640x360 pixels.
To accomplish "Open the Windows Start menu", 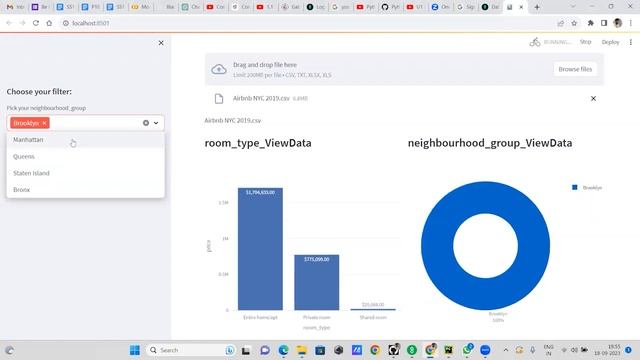I will 135,350.
